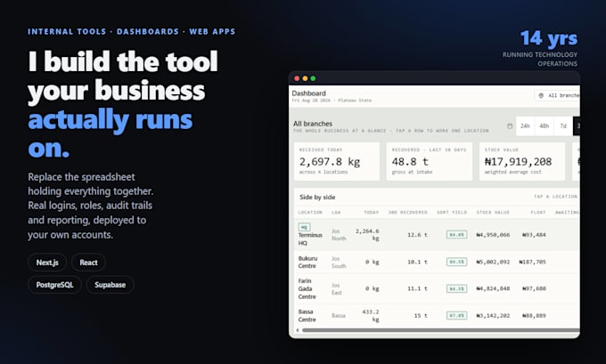Click the Jos South LGA cell
The image size is (606, 364).
[339, 262]
